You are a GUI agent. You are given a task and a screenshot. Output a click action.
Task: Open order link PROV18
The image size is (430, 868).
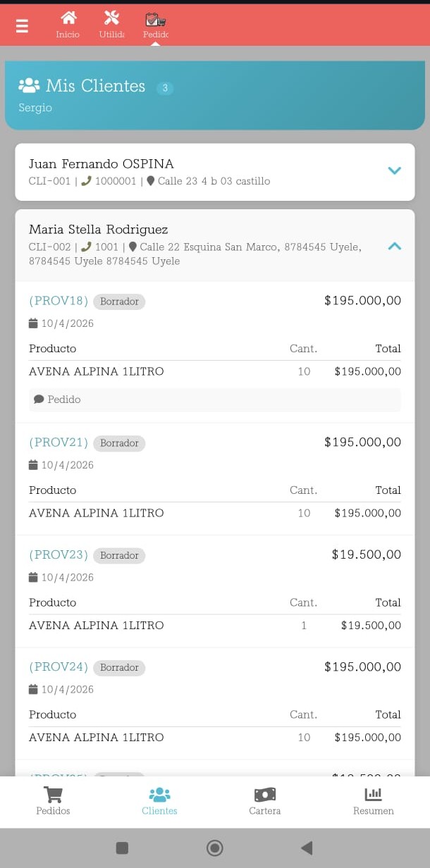coord(59,301)
